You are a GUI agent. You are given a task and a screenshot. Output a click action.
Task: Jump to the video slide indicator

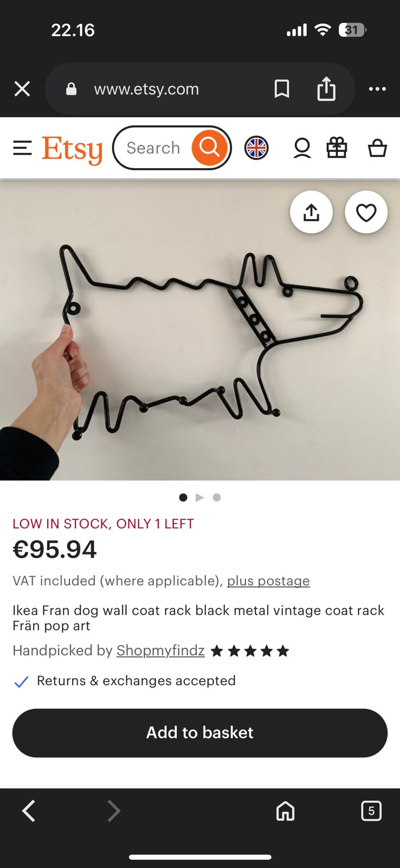click(x=200, y=497)
